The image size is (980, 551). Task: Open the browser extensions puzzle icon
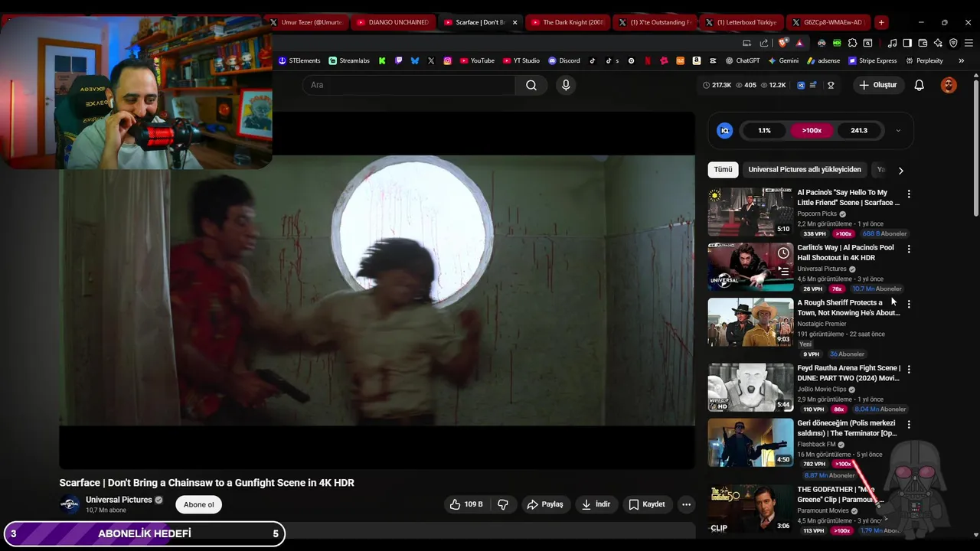pos(852,43)
